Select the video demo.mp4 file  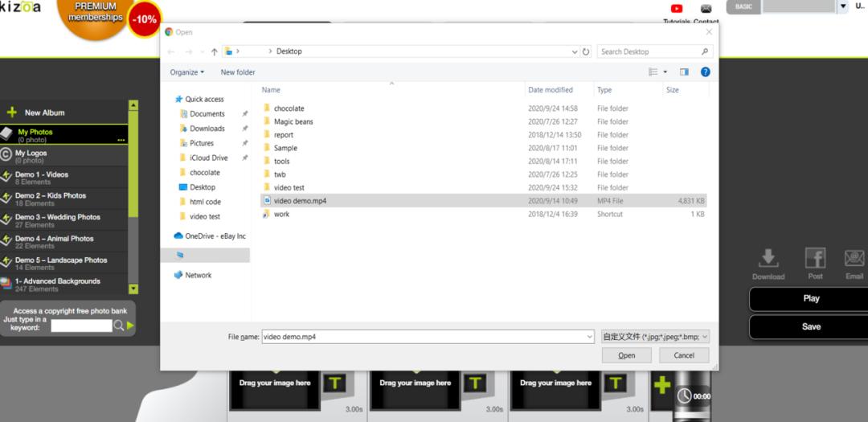click(x=300, y=201)
